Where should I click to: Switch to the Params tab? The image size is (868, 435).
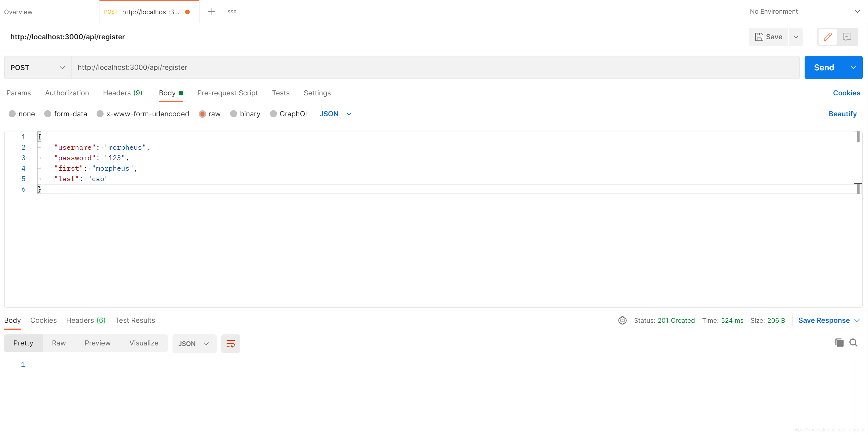(x=19, y=93)
